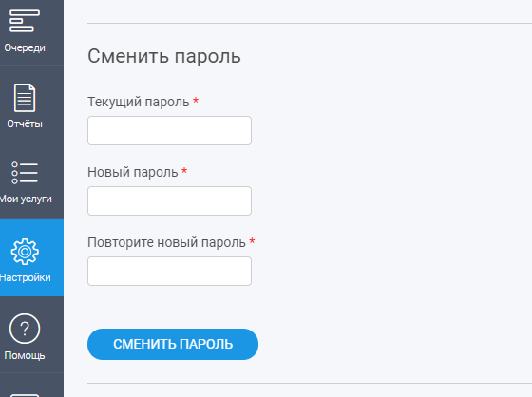Focus the Новый пароль input field
The image size is (532, 397).
(169, 201)
